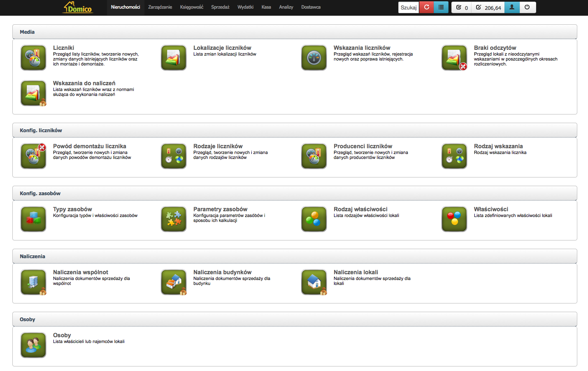Follow the Osoby title link
Image resolution: width=588 pixels, height=371 pixels.
tap(62, 335)
